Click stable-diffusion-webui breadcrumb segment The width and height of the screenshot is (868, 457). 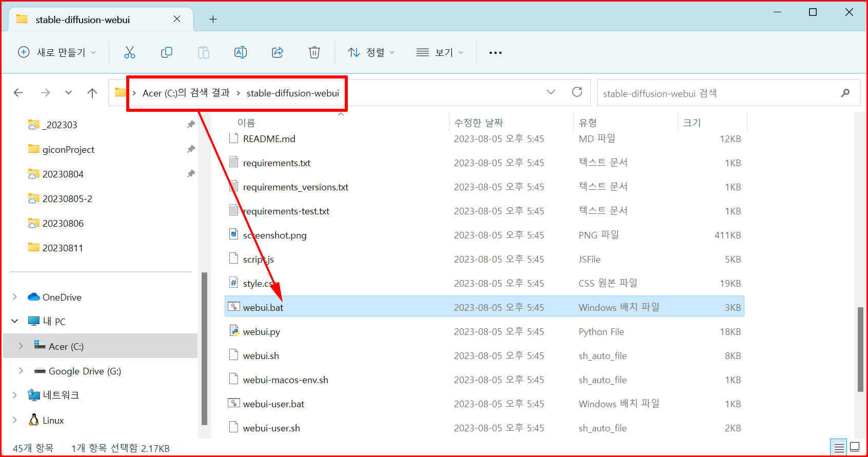(293, 93)
